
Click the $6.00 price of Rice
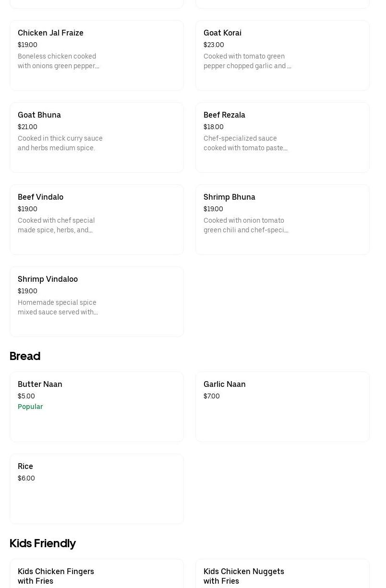tap(26, 479)
